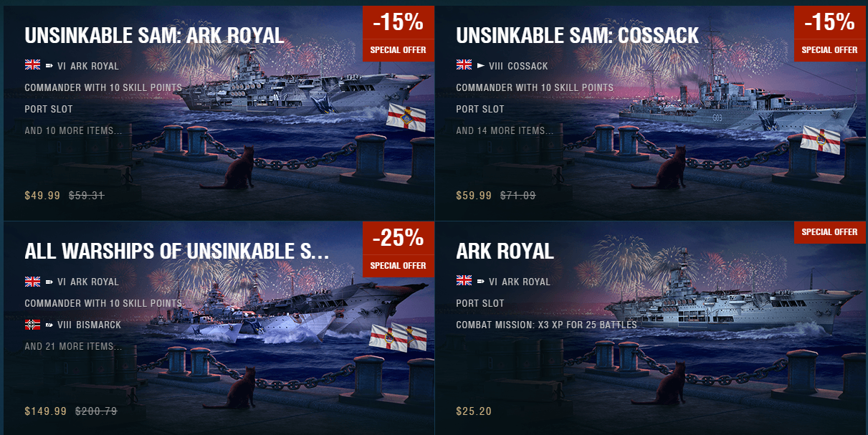The width and height of the screenshot is (868, 435).
Task: Expand 'And 10 more items...' list
Action: pyautogui.click(x=73, y=131)
